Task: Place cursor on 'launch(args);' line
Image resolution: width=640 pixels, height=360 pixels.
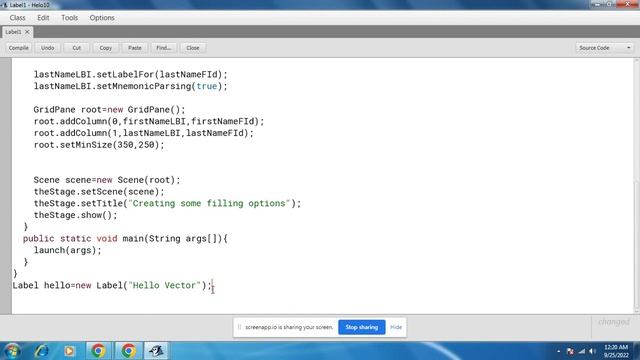Action: pyautogui.click(x=67, y=250)
